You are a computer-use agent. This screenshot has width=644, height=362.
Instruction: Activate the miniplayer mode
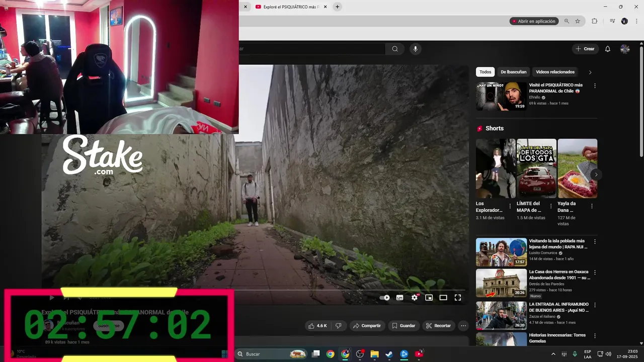click(429, 298)
